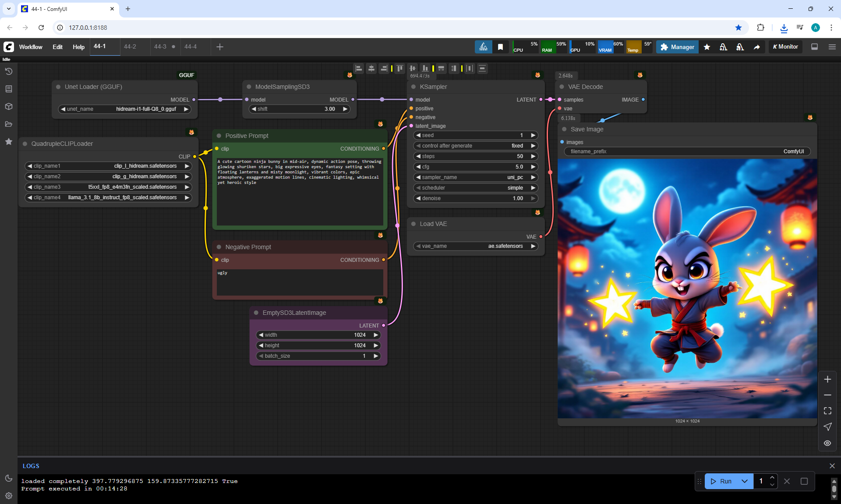Click the fit view icon

pos(827,411)
